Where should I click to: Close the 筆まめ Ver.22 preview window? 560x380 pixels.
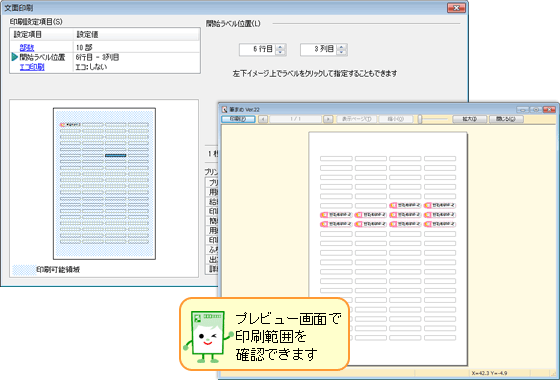(549, 110)
